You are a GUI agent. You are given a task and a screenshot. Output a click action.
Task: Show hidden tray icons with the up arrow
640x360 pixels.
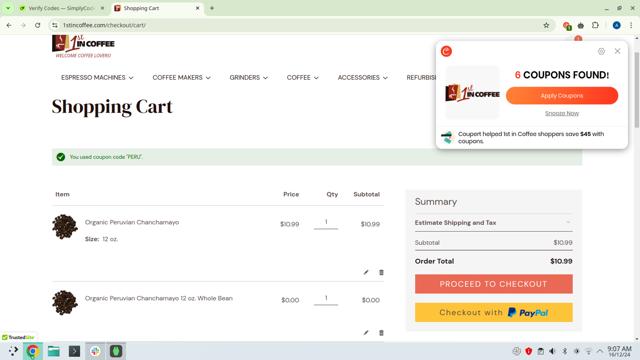point(600,351)
